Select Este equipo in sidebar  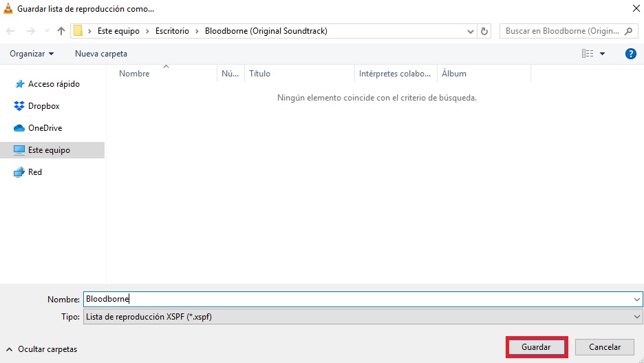[x=52, y=150]
